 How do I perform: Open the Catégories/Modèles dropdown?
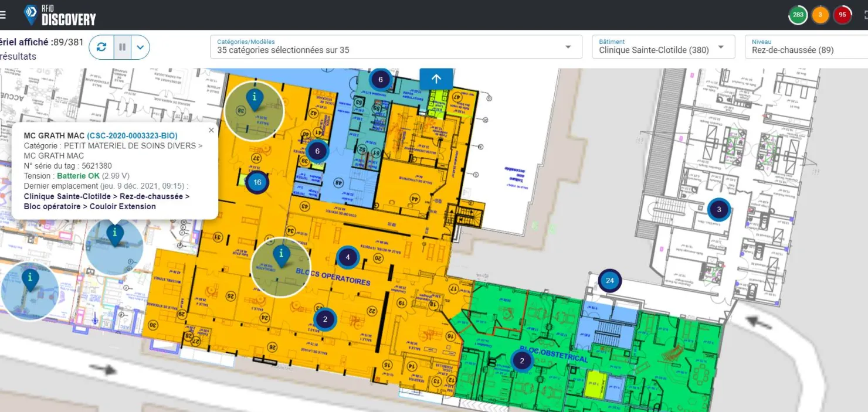396,47
